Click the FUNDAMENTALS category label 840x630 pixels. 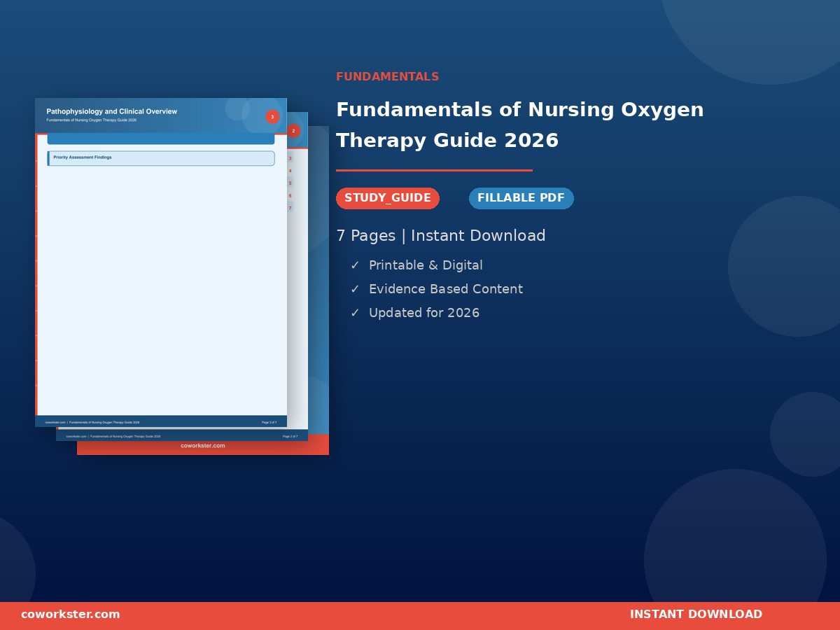(388, 77)
